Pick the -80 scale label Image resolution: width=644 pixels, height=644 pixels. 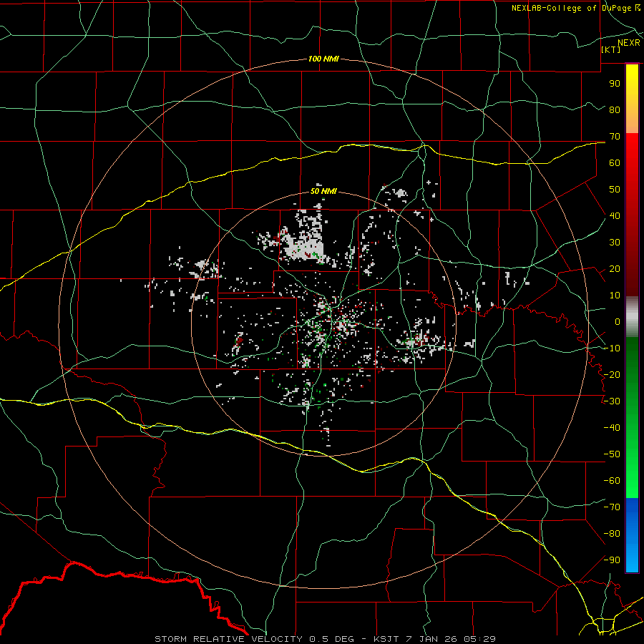(x=612, y=534)
